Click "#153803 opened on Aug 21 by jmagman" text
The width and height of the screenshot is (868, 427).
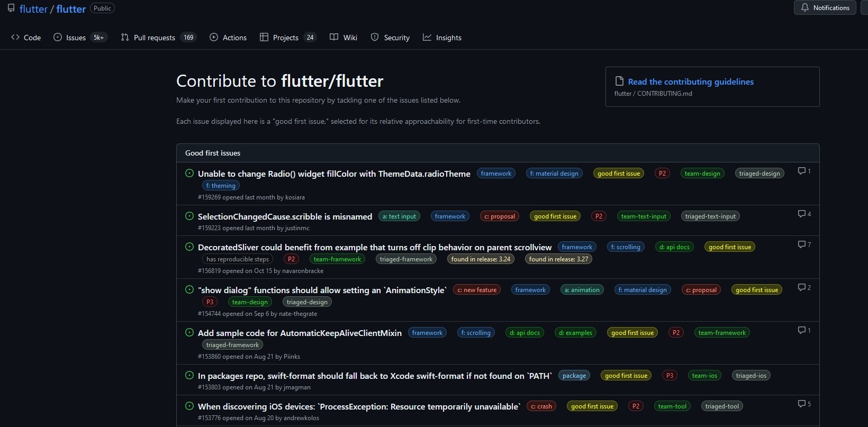pyautogui.click(x=254, y=387)
